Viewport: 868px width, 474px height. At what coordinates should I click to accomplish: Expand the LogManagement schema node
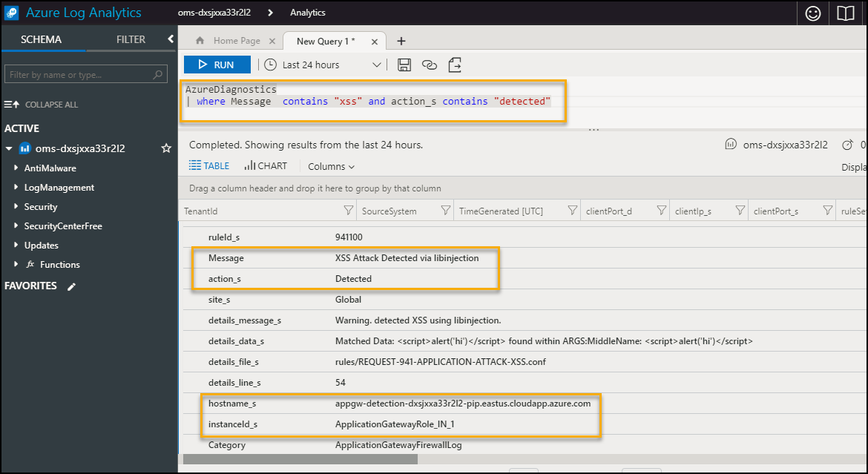[x=16, y=187]
